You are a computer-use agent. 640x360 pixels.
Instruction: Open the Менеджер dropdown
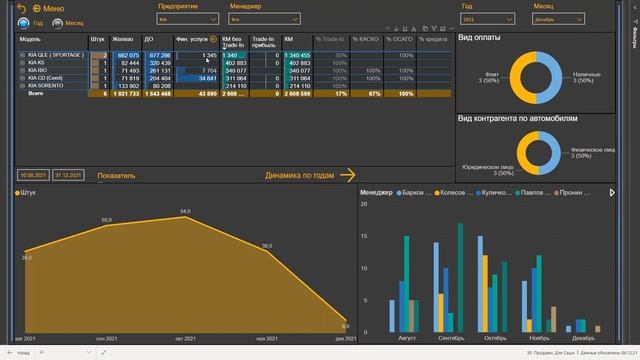[x=264, y=19]
